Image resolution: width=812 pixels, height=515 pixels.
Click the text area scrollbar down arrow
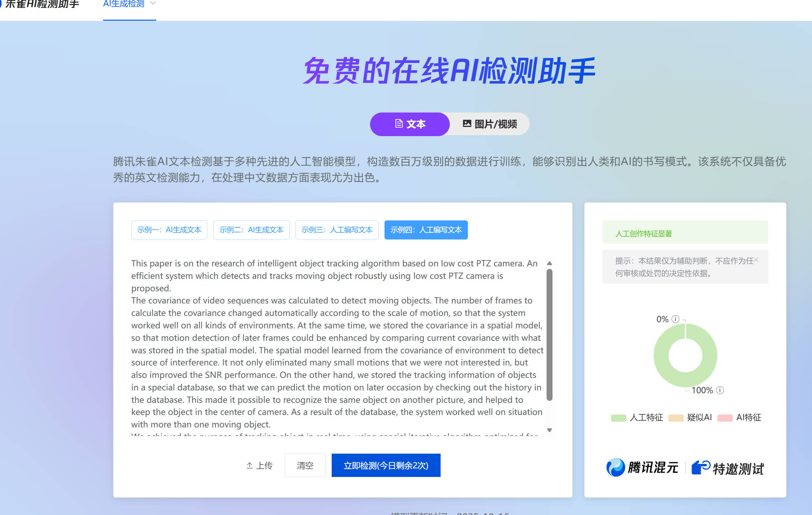(549, 430)
